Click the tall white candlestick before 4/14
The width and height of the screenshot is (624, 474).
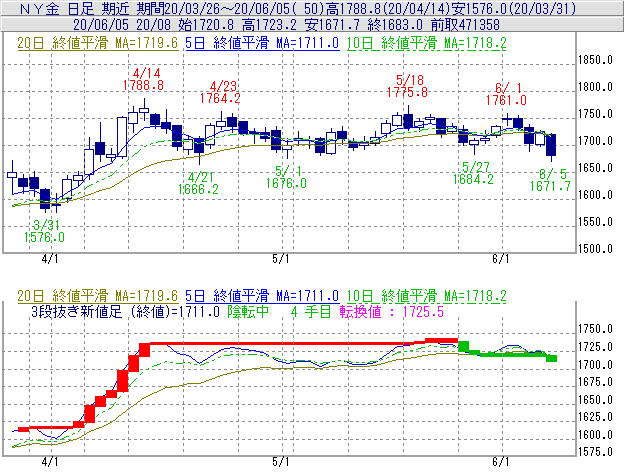[122, 137]
